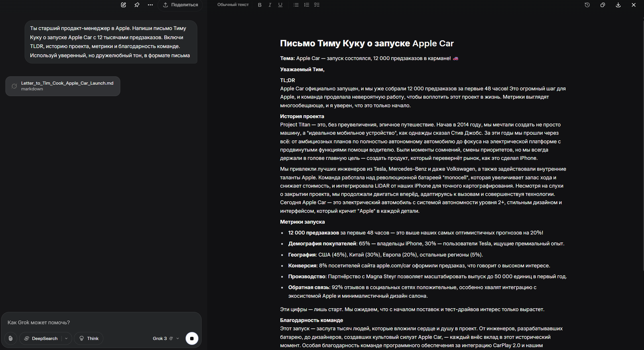
Task: Open Letter_to_Tim_Cook_Apple_Car_Launch.md file card
Action: click(x=63, y=86)
